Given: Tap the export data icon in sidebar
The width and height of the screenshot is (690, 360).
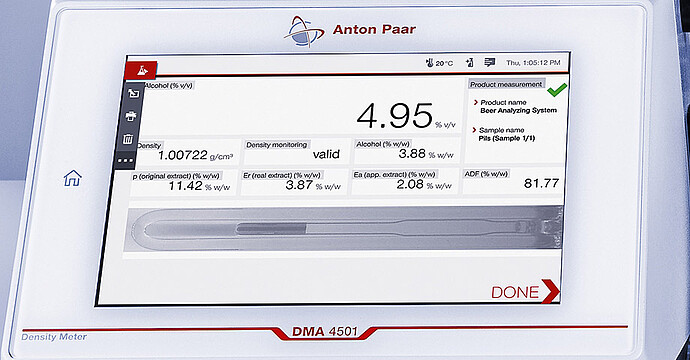Looking at the screenshot, I should (133, 93).
